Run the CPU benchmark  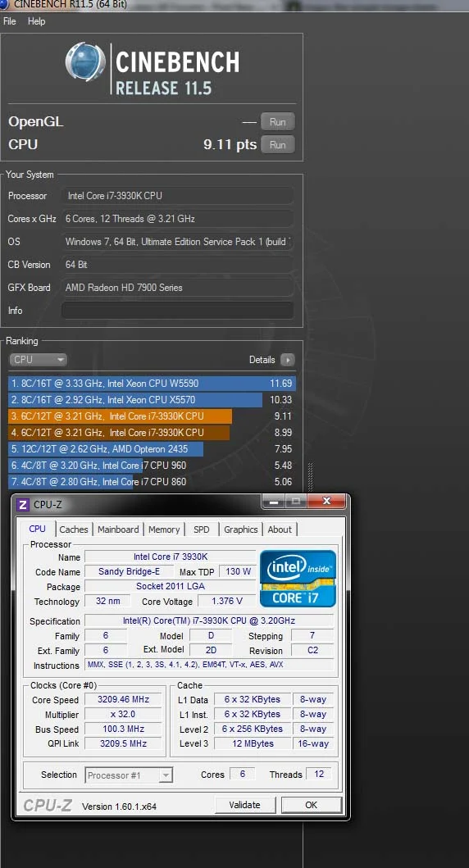[278, 144]
